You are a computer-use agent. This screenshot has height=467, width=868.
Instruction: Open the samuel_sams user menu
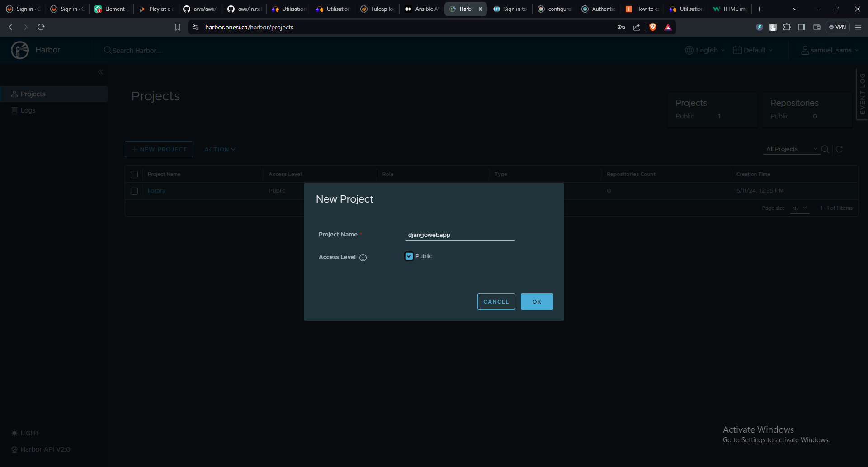click(x=830, y=50)
